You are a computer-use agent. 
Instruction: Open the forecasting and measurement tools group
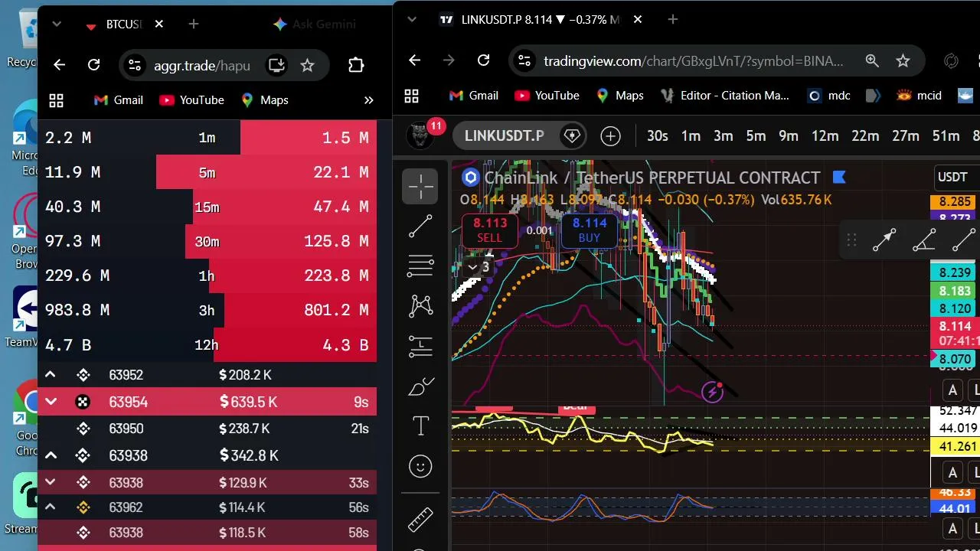pyautogui.click(x=420, y=347)
